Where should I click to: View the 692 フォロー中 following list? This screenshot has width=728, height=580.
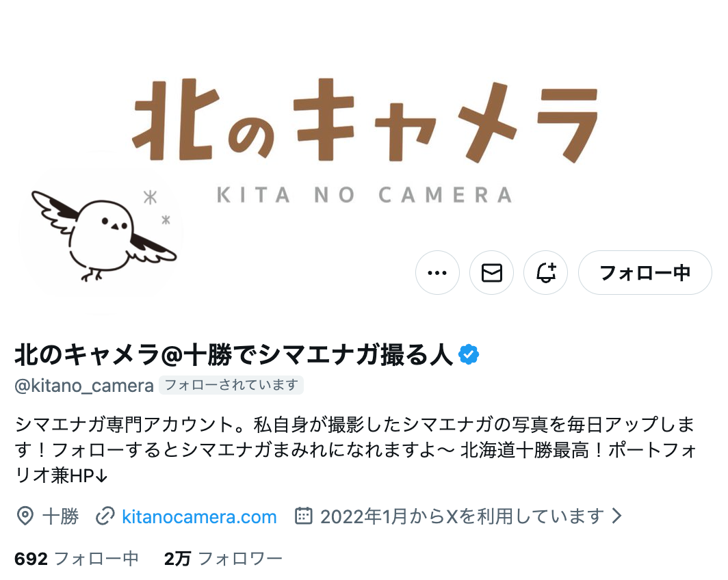pyautogui.click(x=77, y=559)
